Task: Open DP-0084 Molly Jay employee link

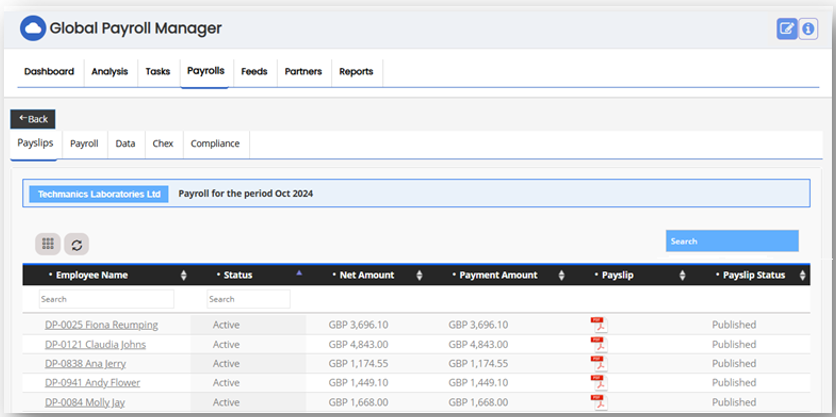Action: 85,402
